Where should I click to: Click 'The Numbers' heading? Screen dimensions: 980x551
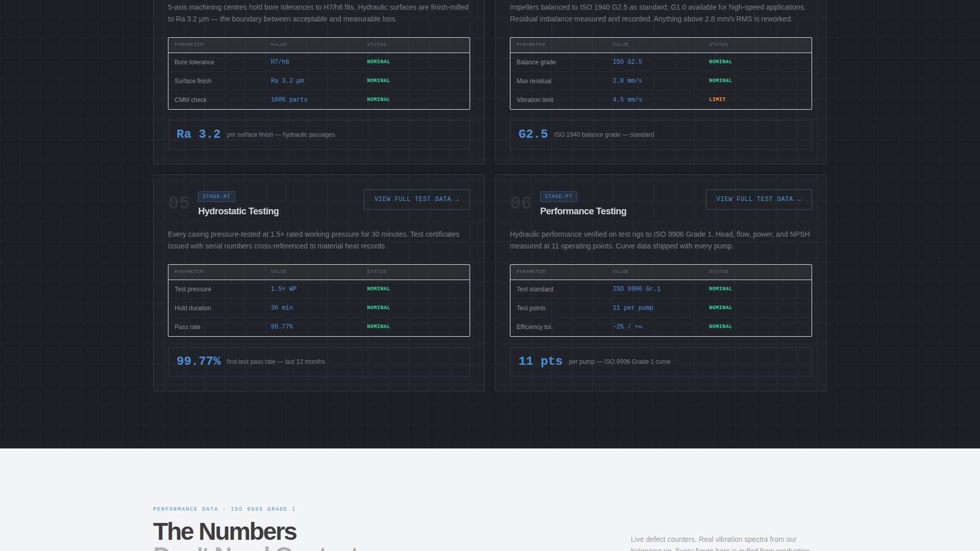pyautogui.click(x=224, y=531)
